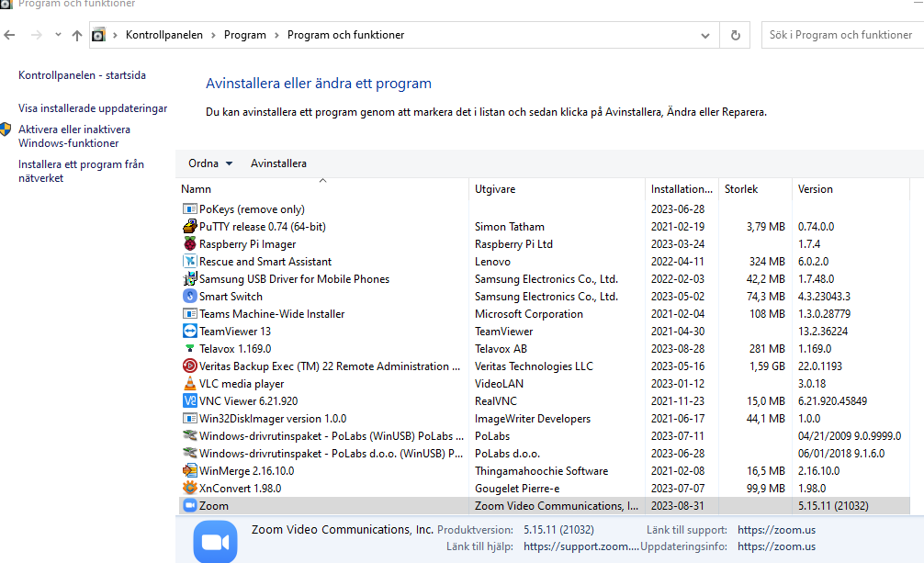This screenshot has width=924, height=563.
Task: Sort by the Utgivare column header
Action: 557,189
